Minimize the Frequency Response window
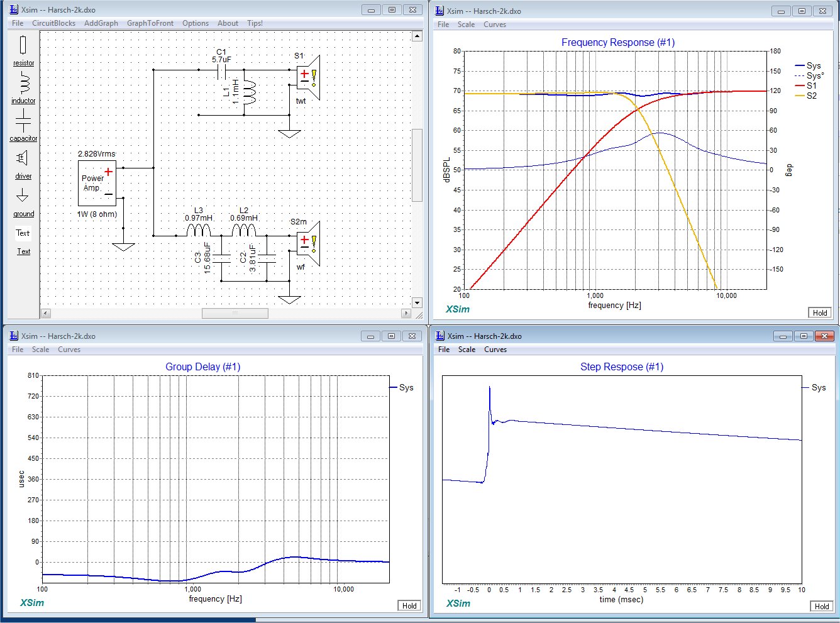This screenshot has width=840, height=623. pos(782,11)
